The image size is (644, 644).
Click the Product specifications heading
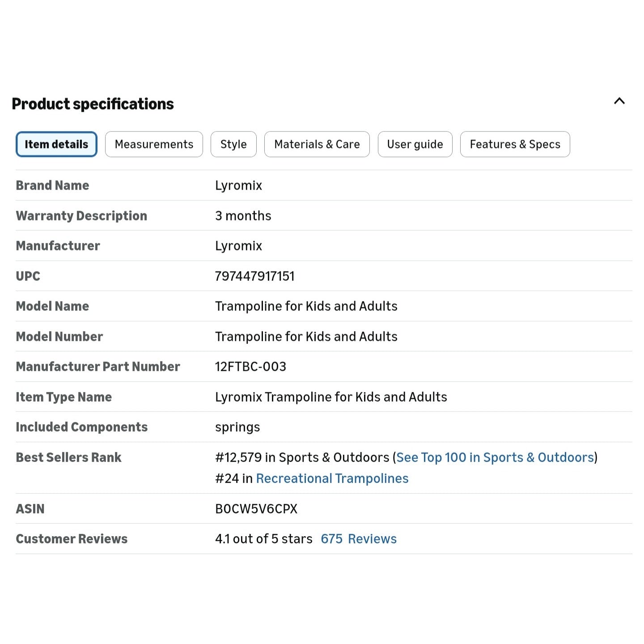[93, 104]
